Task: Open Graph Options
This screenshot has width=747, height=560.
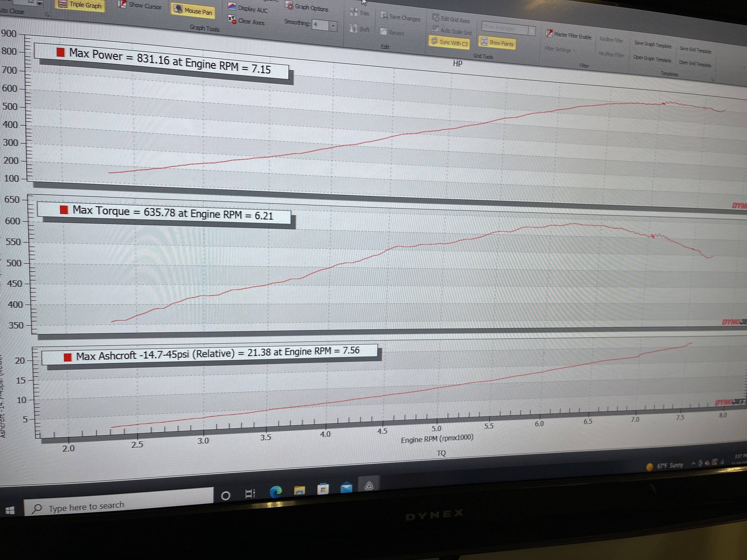Action: [307, 6]
